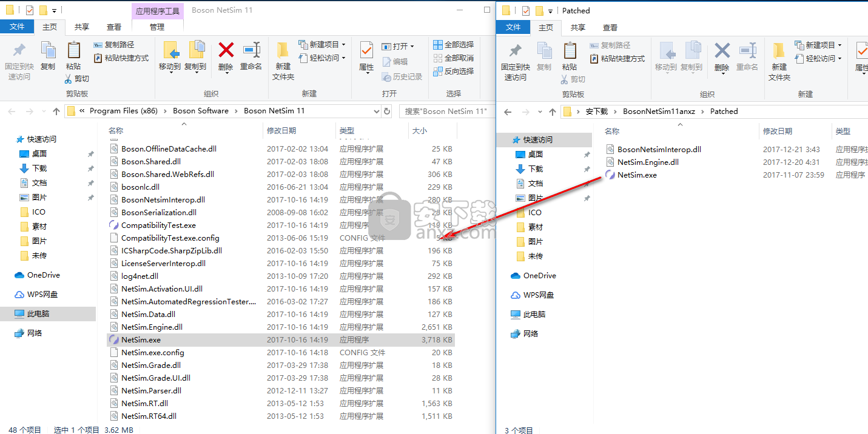This screenshot has width=868, height=434.
Task: Click 剪切 scissors in Boson NetSim 11 ribbon
Action: 77,79
